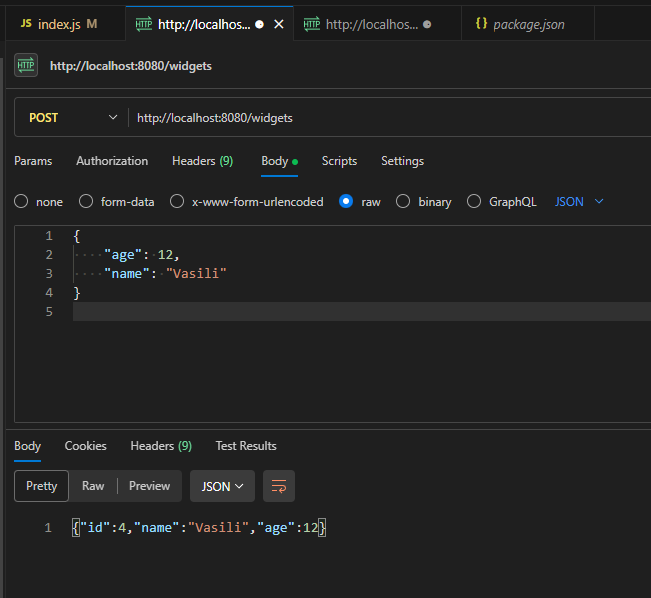Switch response view to Raw

93,486
